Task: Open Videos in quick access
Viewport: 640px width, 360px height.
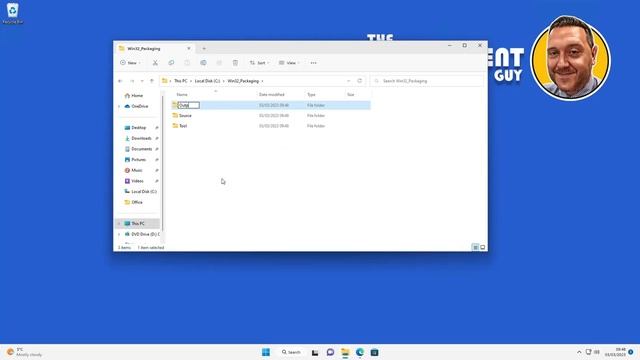Action: tap(137, 180)
